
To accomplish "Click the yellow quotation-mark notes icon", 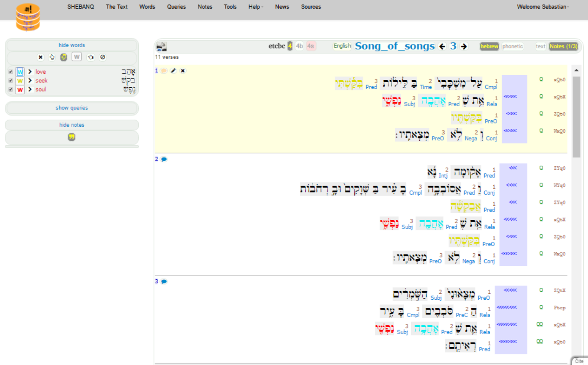I will coord(72,137).
